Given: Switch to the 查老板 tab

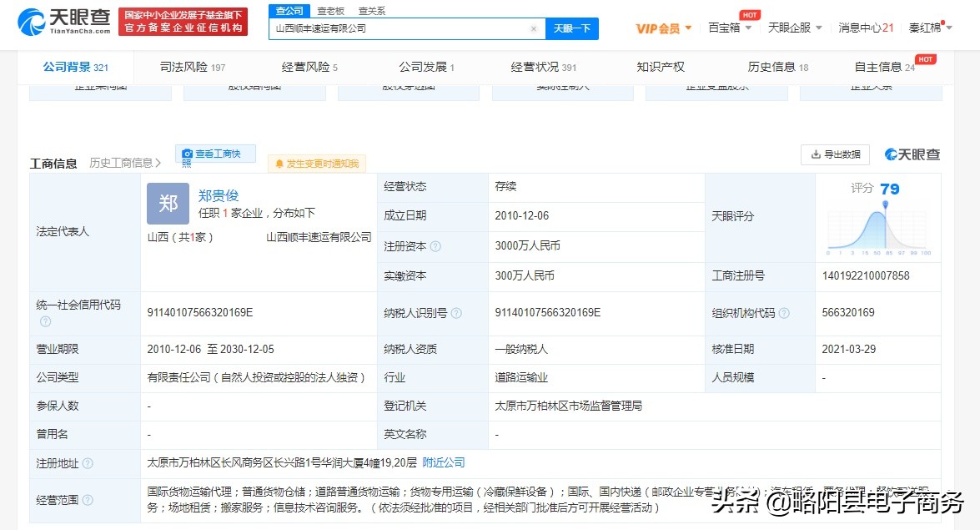Looking at the screenshot, I should [x=329, y=10].
